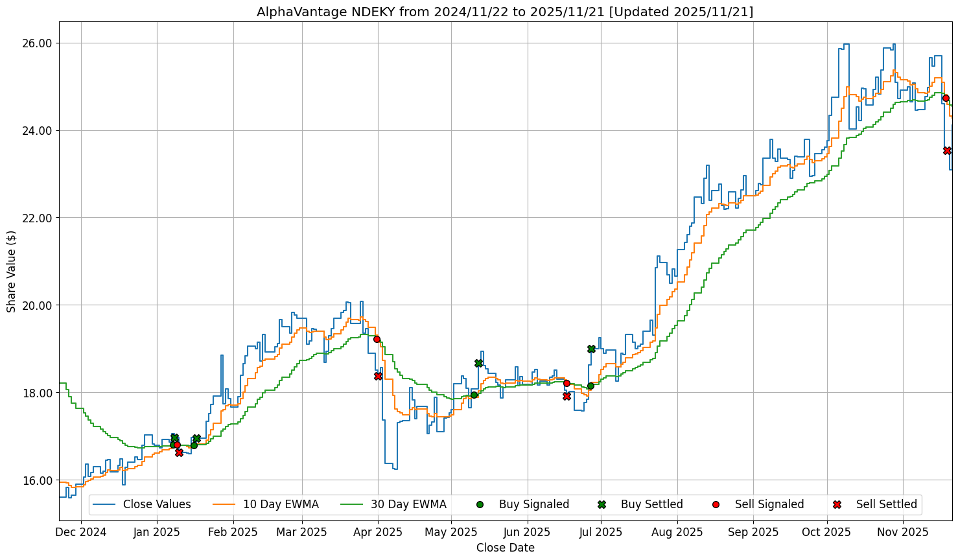Click the early April 2025 Sell Signaled marker
Image resolution: width=958 pixels, height=560 pixels.
click(x=377, y=339)
